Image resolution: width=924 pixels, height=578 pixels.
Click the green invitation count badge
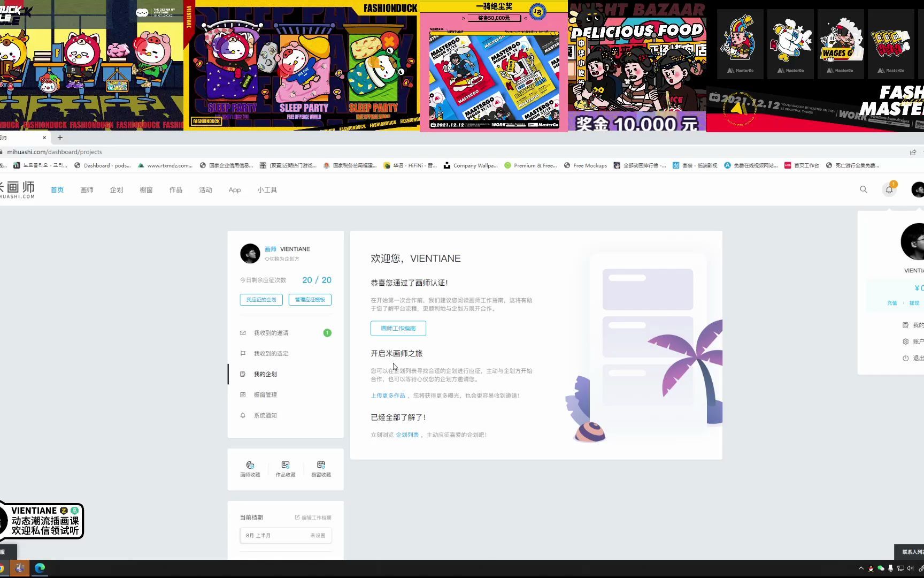327,333
